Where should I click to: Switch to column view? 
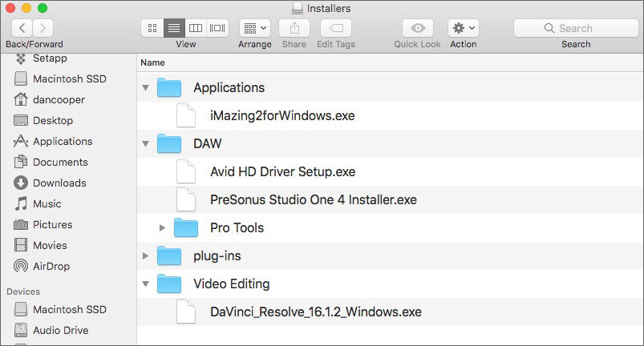[196, 28]
